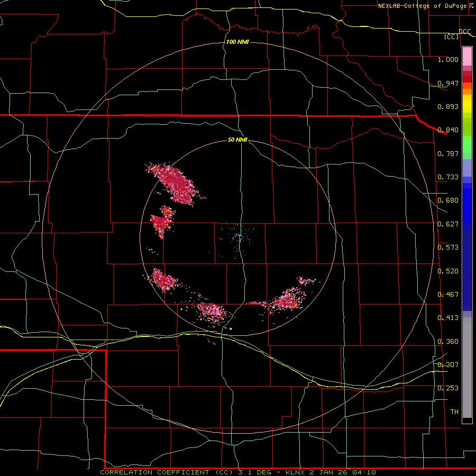Click the 0.680 blue scale label
The width and height of the screenshot is (476, 476).
(x=448, y=200)
